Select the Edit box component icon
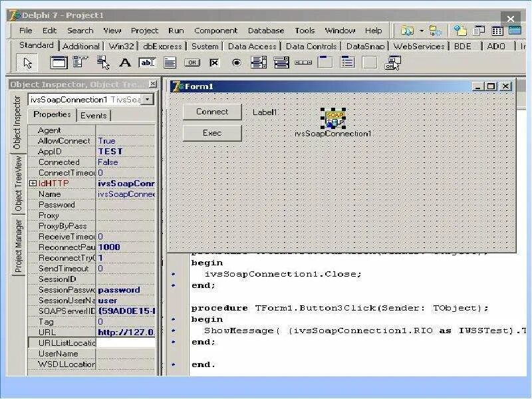Viewport: 532px width, 399px height. tap(147, 63)
